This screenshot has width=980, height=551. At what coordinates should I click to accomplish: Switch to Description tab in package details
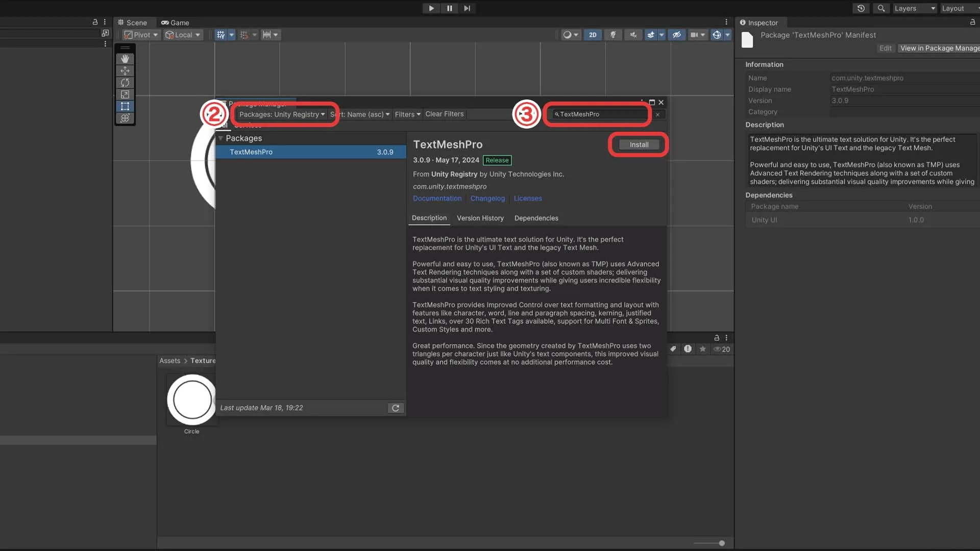click(429, 218)
